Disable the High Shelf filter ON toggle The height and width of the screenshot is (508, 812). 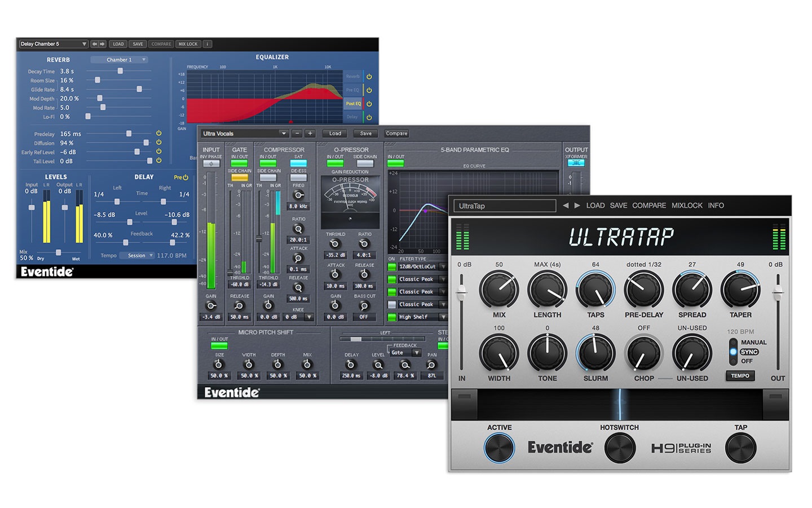tap(391, 317)
